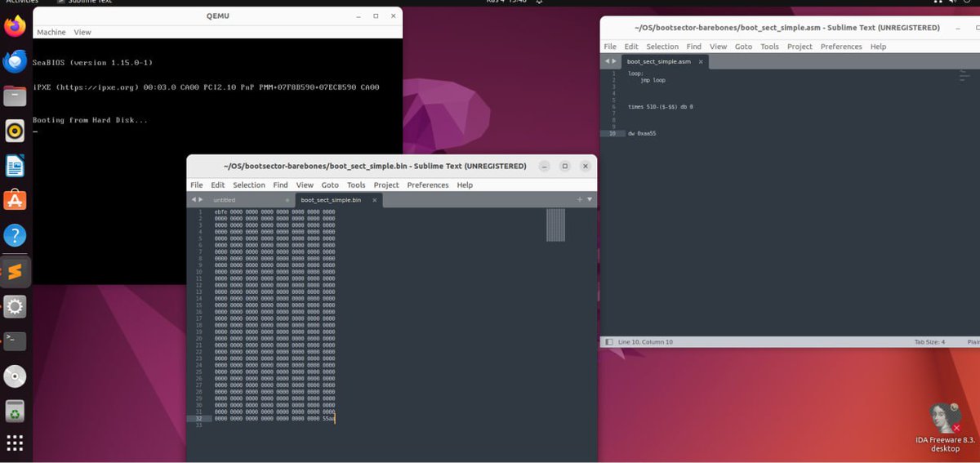This screenshot has height=463, width=980.
Task: Open Settings gear in the dock
Action: (15, 307)
